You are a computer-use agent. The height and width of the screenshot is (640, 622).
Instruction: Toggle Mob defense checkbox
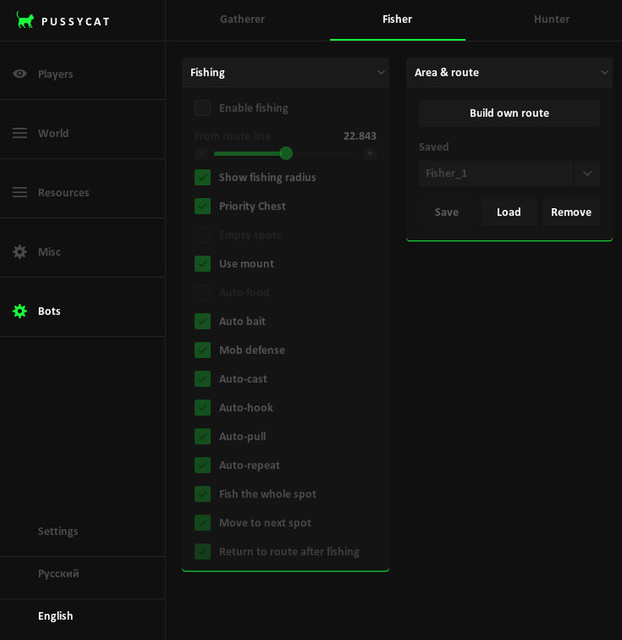coord(203,350)
